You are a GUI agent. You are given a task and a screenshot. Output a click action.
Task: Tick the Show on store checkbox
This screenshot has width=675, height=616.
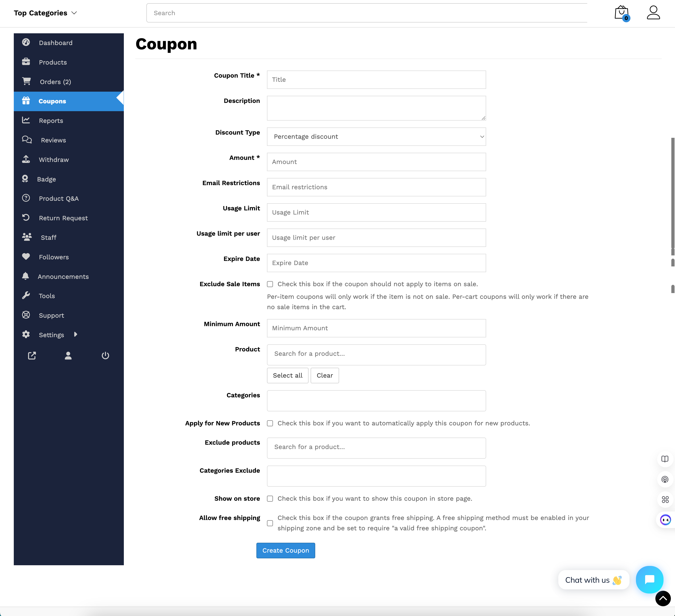(270, 499)
